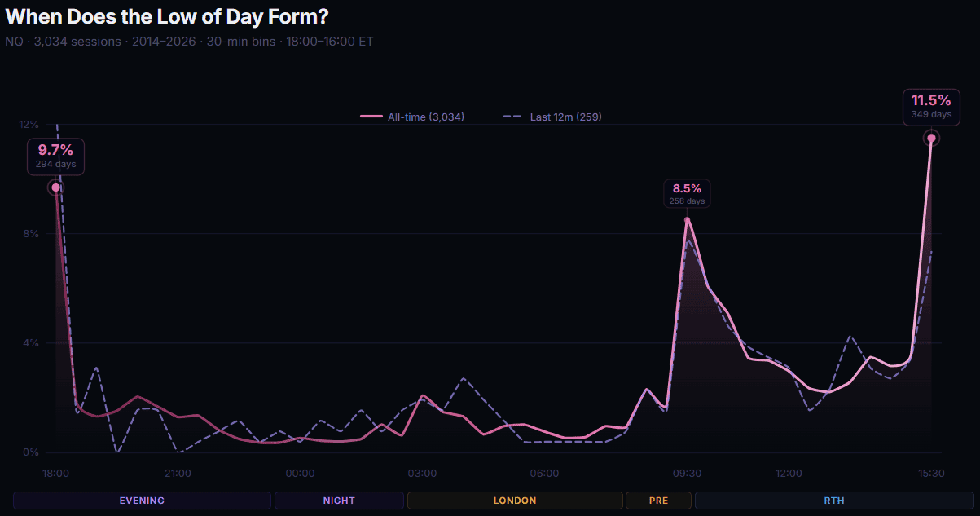The width and height of the screenshot is (980, 516).
Task: Click the 8% y-axis label
Action: [29, 234]
